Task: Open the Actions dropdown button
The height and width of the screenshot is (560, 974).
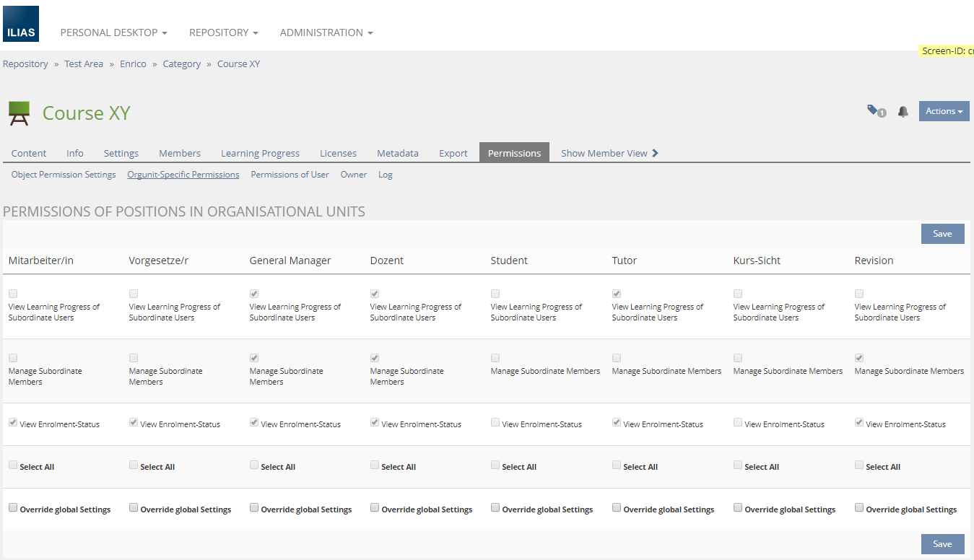Action: pos(944,111)
